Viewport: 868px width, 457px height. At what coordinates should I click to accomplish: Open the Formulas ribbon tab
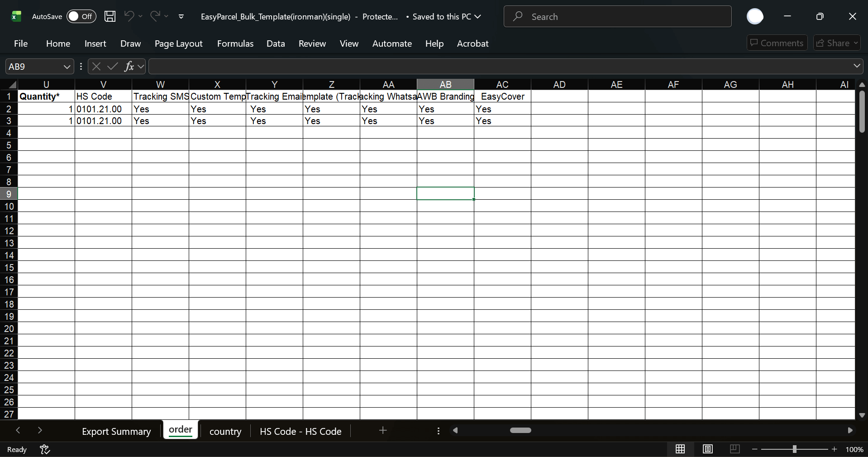point(235,43)
